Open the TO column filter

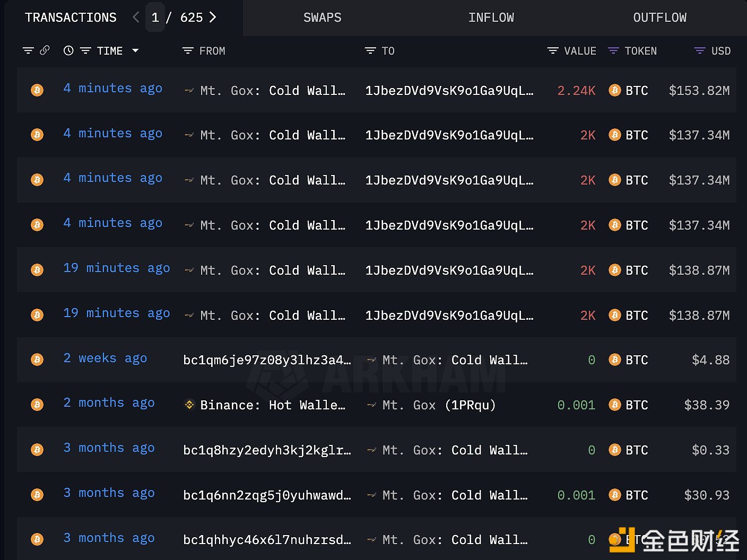tap(370, 51)
